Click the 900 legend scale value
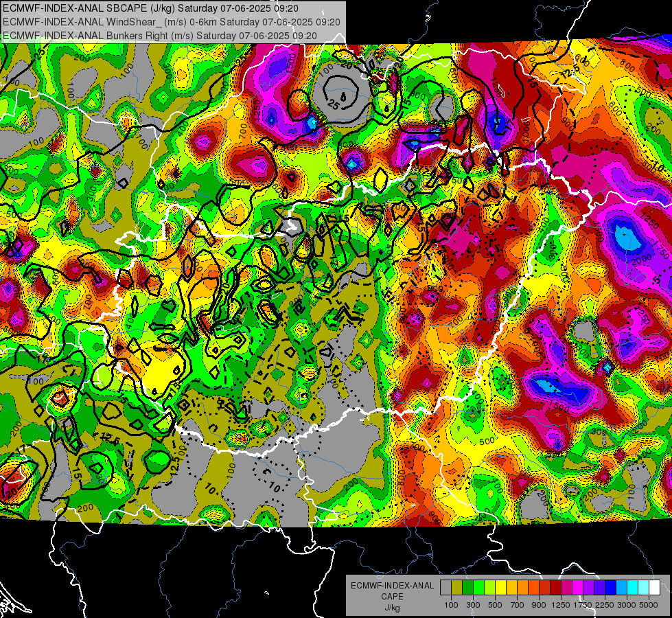The width and height of the screenshot is (672, 618). tap(539, 605)
